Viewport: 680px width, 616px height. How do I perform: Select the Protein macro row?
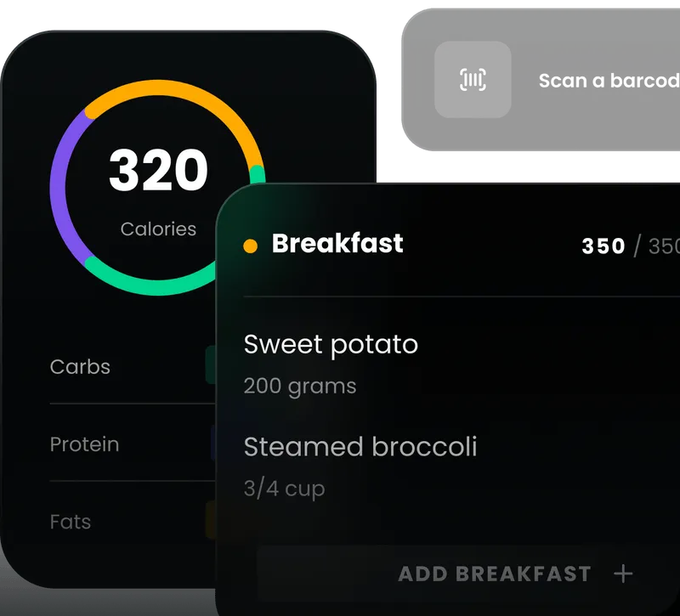(x=84, y=444)
